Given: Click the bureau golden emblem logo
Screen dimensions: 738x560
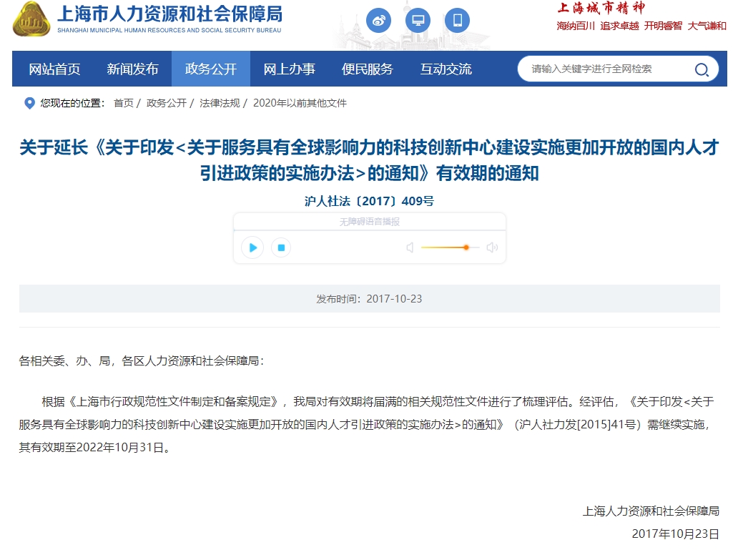Looking at the screenshot, I should pos(31,20).
